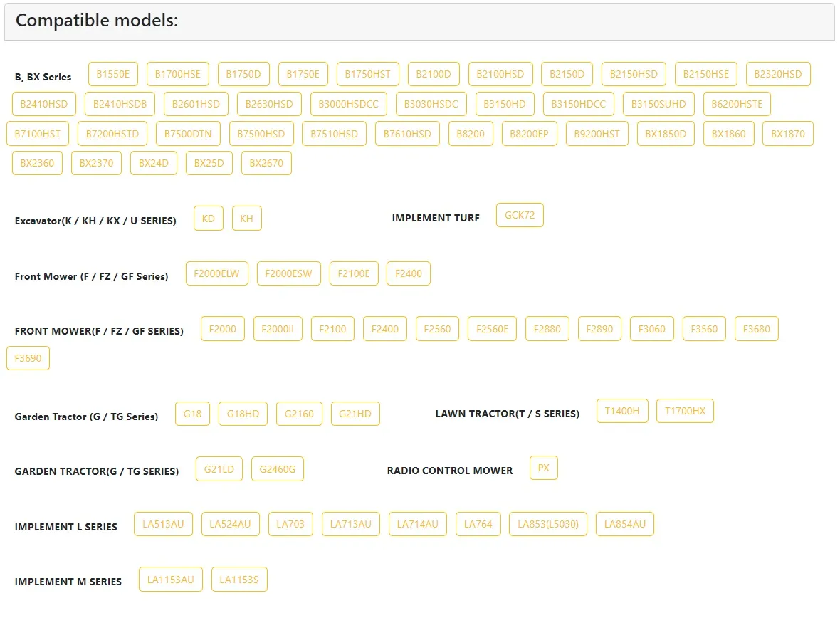Open the G2160 model tag
This screenshot has width=840, height=618.
coord(300,414)
